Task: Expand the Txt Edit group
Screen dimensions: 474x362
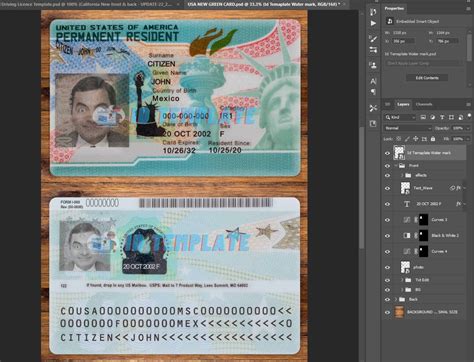Action: coord(402,280)
